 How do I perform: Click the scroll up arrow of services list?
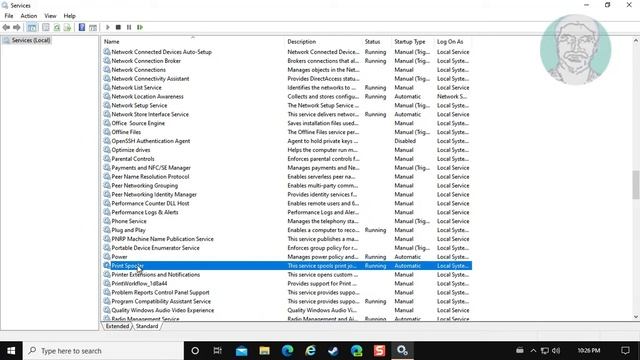[x=636, y=40]
